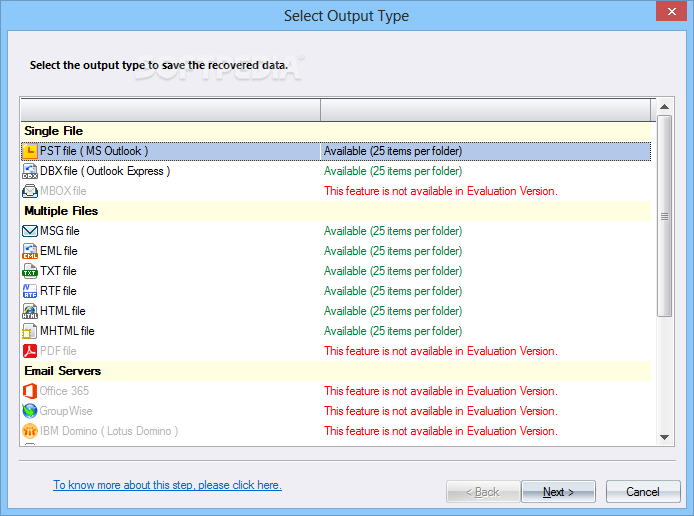Close the Select Output Type dialog
Image resolution: width=694 pixels, height=516 pixels.
pos(671,12)
